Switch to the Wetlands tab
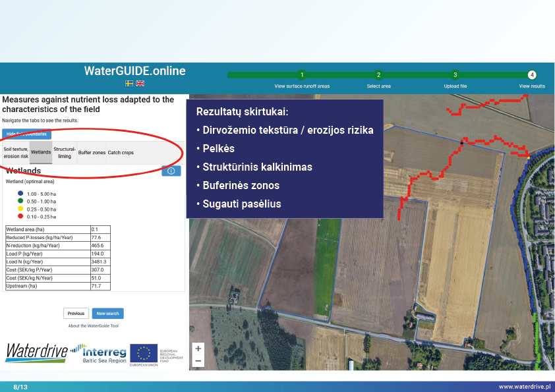Image resolution: width=555 pixels, height=392 pixels. (41, 153)
